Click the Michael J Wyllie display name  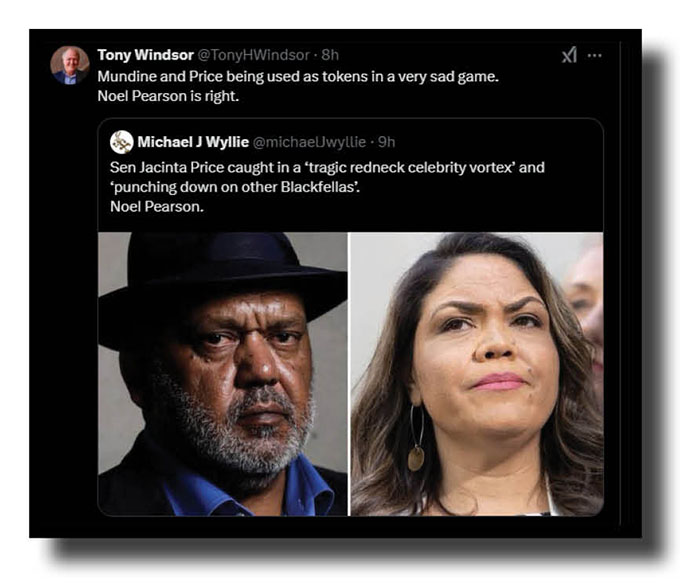(x=193, y=142)
